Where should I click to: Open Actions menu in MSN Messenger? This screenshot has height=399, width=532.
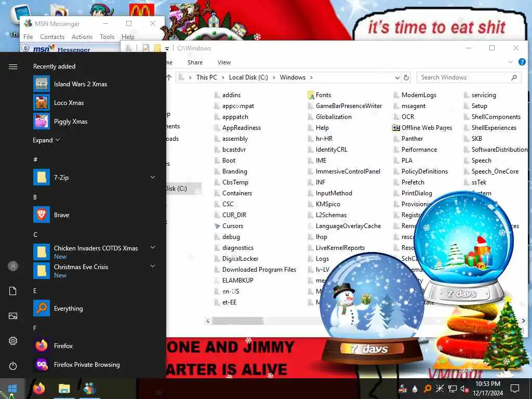click(82, 37)
